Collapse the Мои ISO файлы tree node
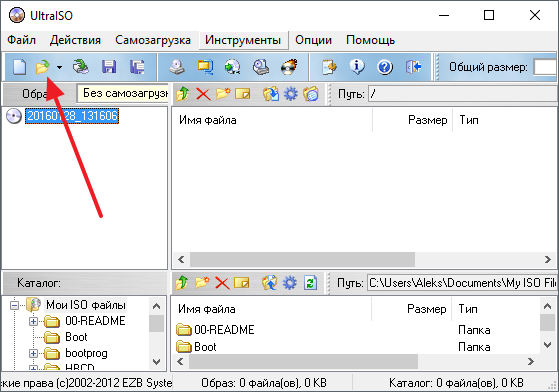The width and height of the screenshot is (559, 392). (14, 305)
